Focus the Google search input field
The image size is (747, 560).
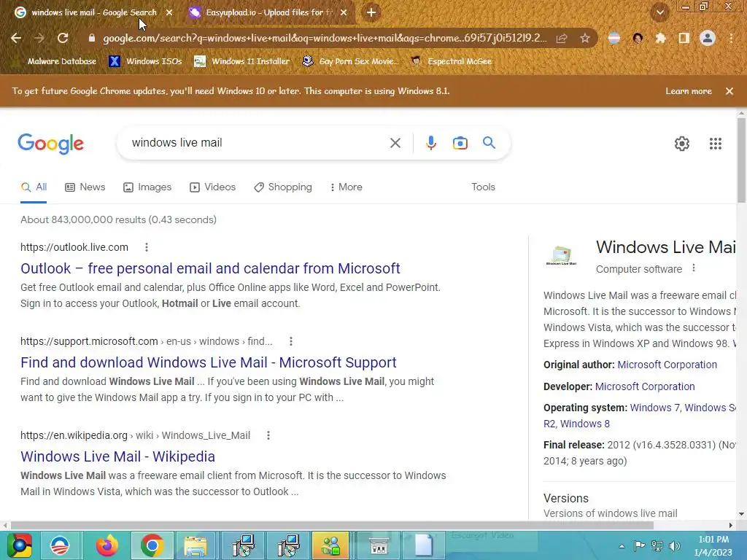tap(258, 143)
